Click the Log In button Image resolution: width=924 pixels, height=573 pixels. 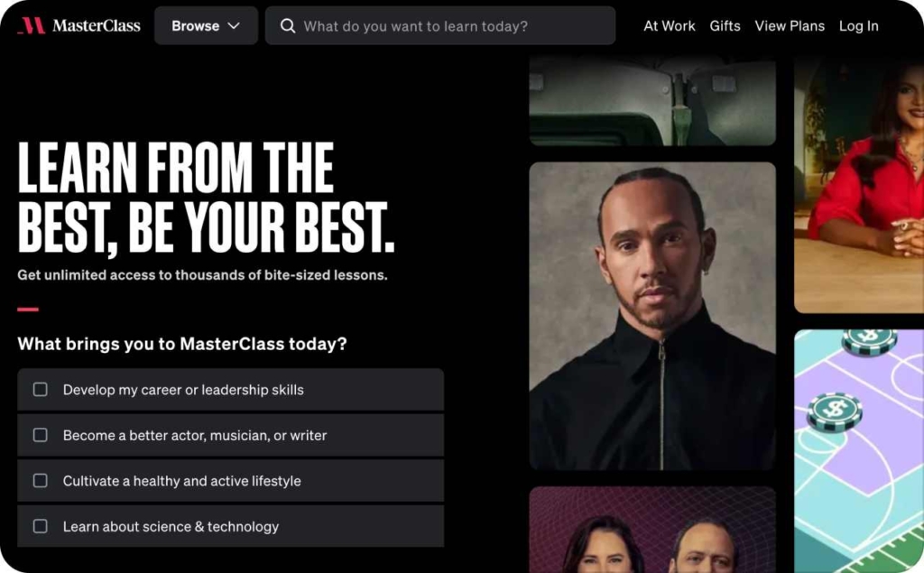pos(858,26)
